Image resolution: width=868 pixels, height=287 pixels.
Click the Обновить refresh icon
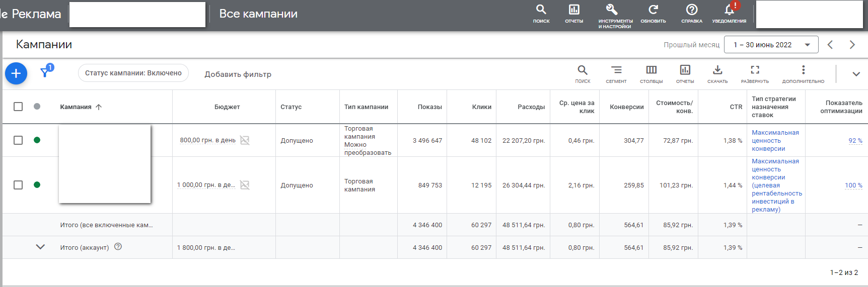[x=653, y=10]
